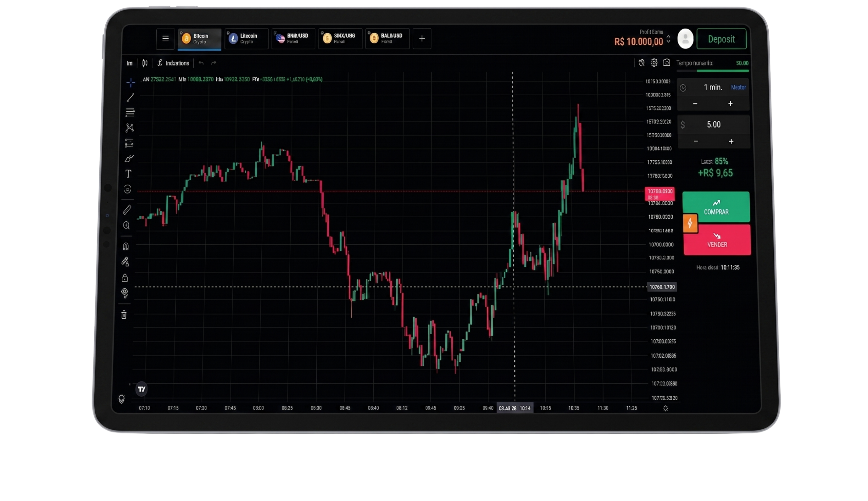Click the ruler measure tool
868x501 pixels.
click(127, 209)
